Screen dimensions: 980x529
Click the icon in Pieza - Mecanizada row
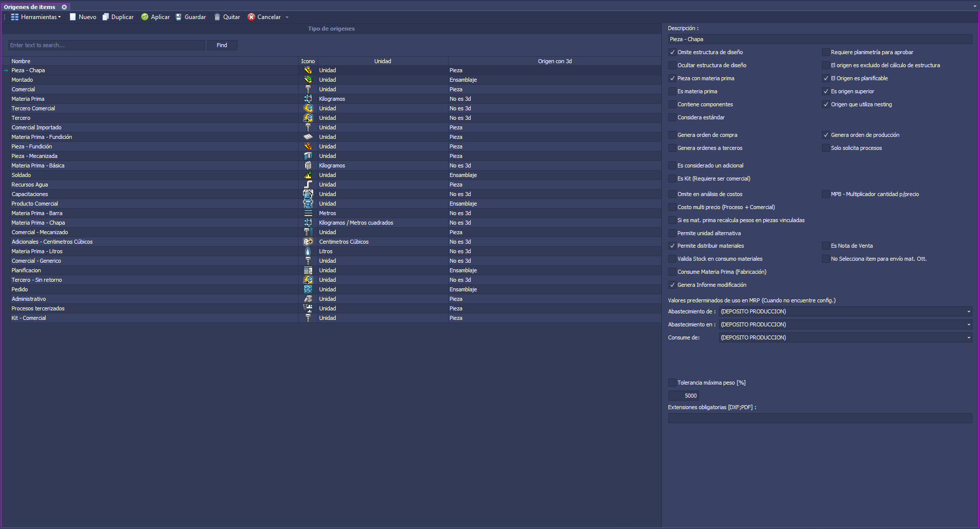coord(308,156)
